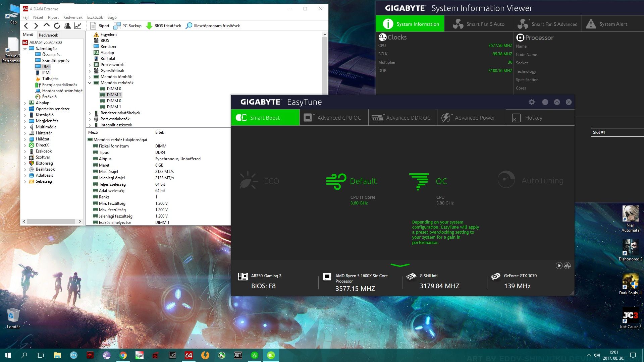Expand DirectX tree node
This screenshot has width=644, height=362.
25,145
